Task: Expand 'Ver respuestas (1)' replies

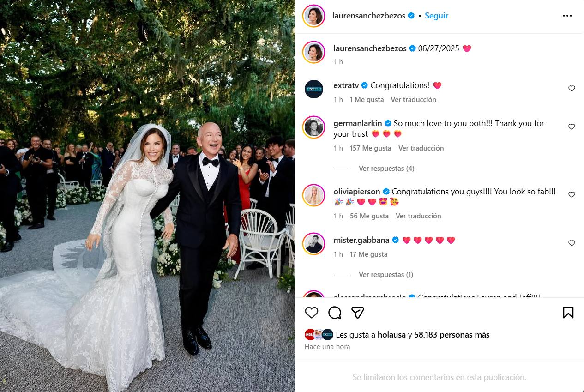Action: pyautogui.click(x=386, y=275)
